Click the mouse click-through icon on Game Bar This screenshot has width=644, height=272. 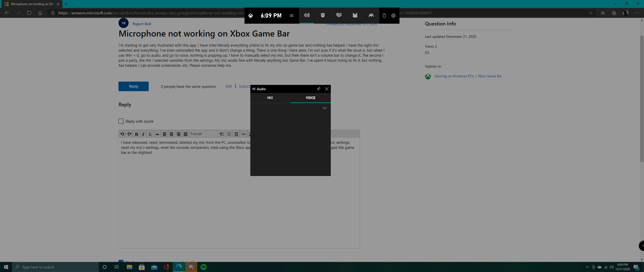click(x=384, y=16)
